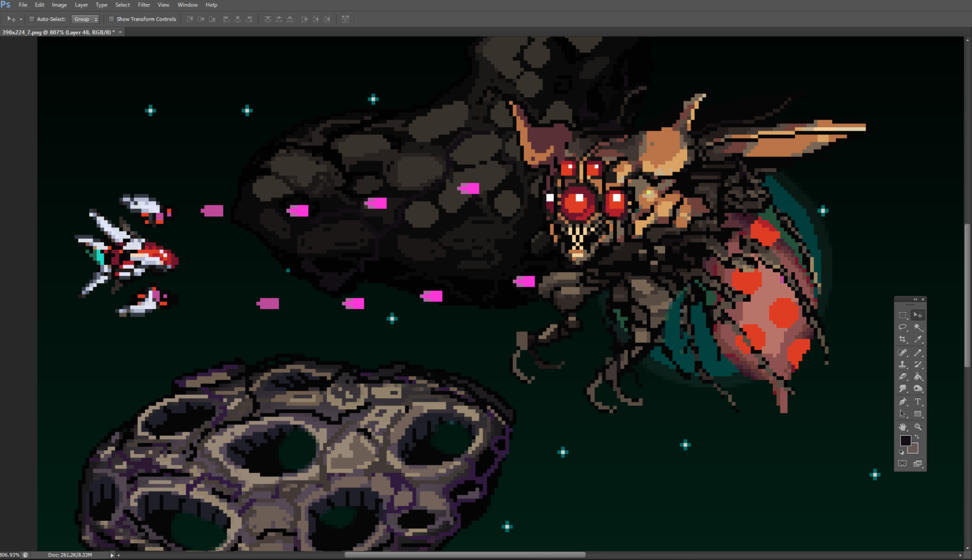972x560 pixels.
Task: Distribute top edges of layers
Action: pyautogui.click(x=268, y=19)
